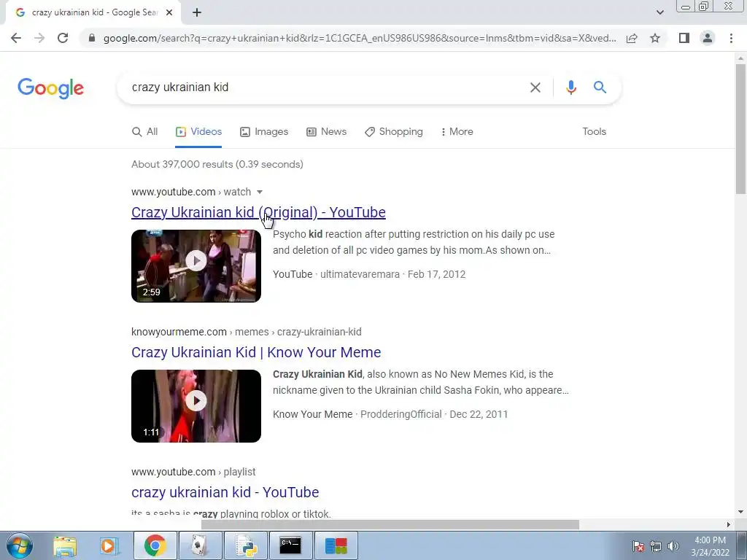Open network tray icon

(656, 546)
